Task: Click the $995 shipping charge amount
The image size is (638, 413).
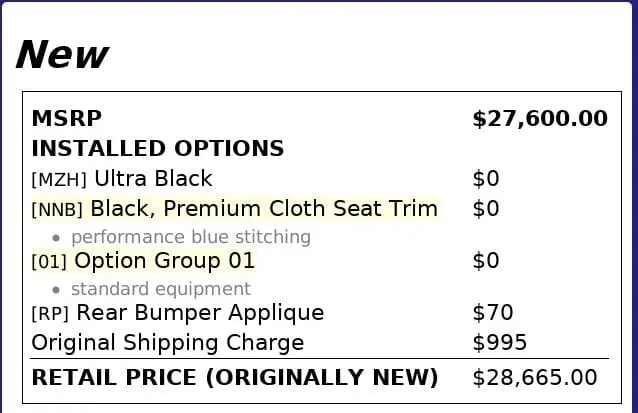Action: click(x=499, y=343)
